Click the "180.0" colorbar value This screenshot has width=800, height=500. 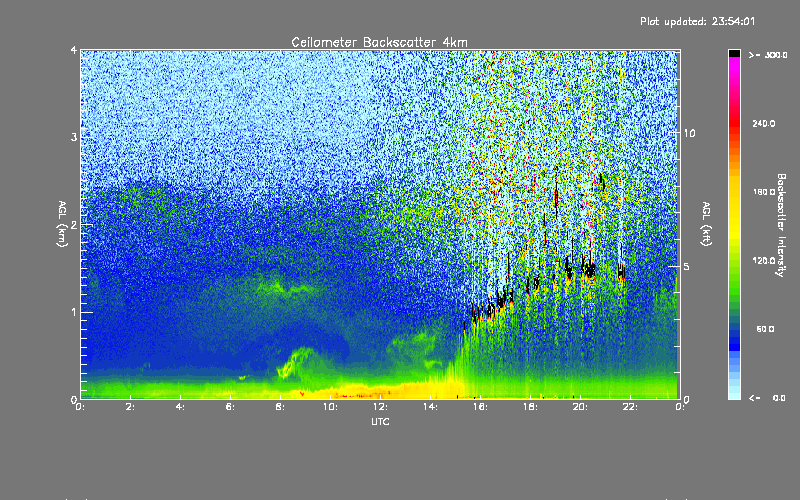[x=764, y=192]
